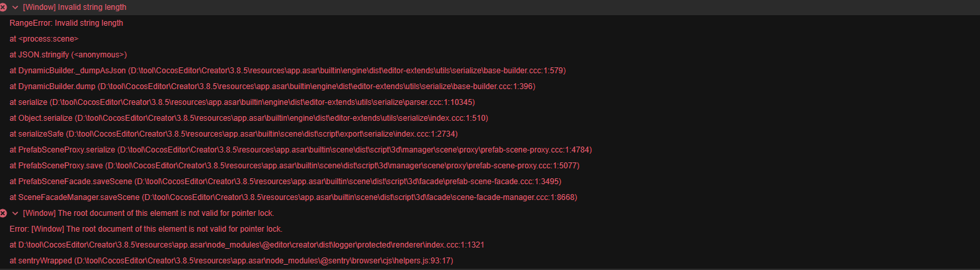Image resolution: width=980 pixels, height=270 pixels.
Task: Select the pointer lock error header line
Action: 148,213
